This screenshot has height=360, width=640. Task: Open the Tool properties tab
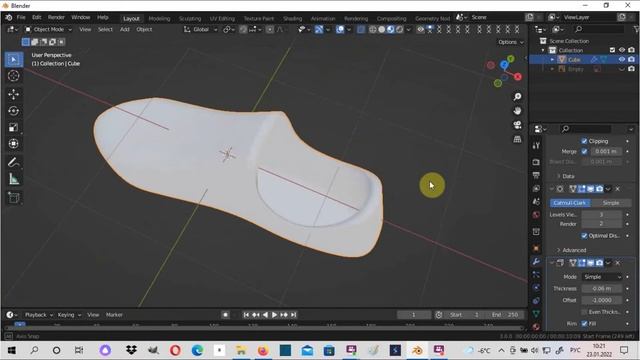click(x=536, y=146)
